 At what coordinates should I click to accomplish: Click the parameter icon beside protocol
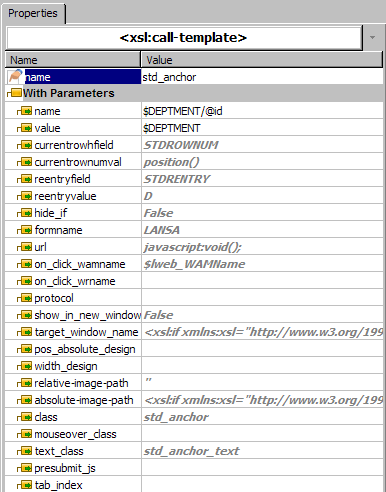click(26, 298)
